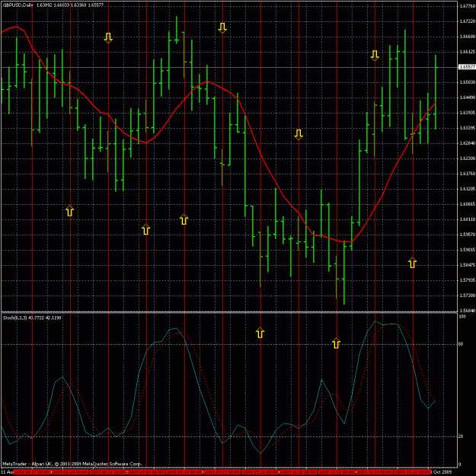Click the 2009.09.28 00:00 date label
This screenshot has width=476, height=476.
[260, 472]
